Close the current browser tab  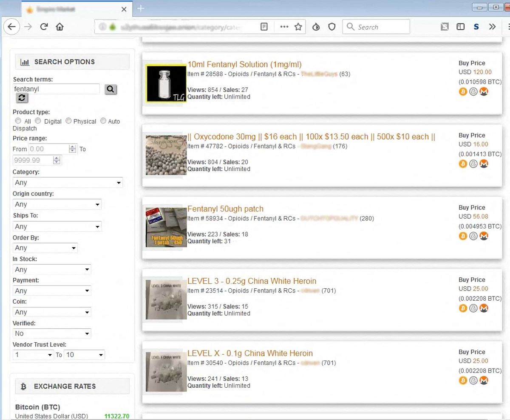coord(124,9)
